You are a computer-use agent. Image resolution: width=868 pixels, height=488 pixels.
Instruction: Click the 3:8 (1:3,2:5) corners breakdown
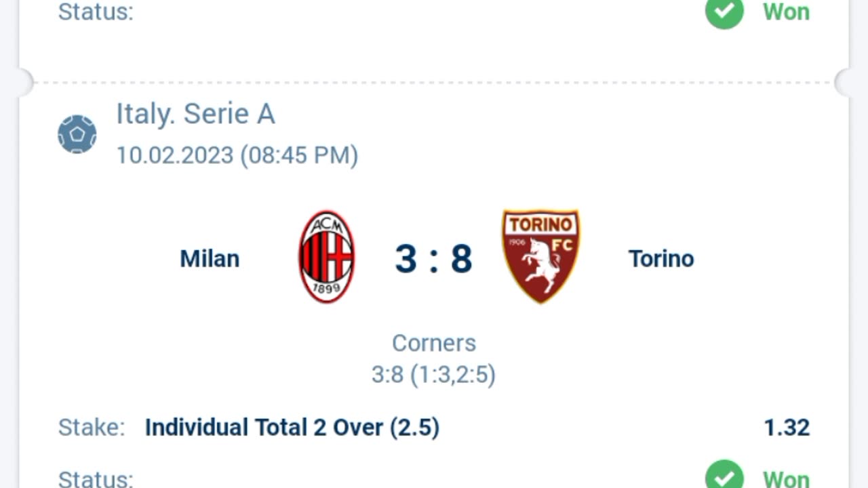[x=433, y=374]
